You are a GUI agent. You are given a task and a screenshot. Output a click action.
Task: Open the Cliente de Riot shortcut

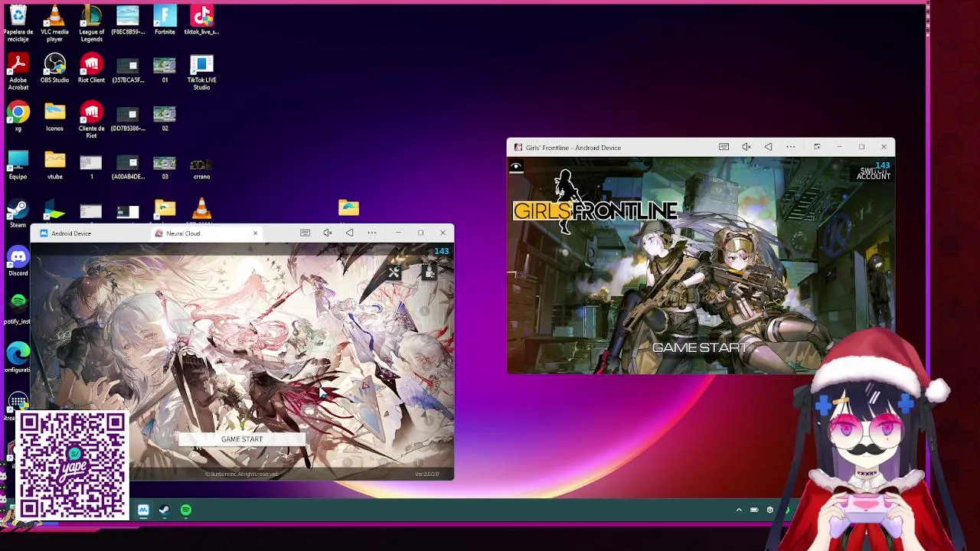[x=91, y=120]
